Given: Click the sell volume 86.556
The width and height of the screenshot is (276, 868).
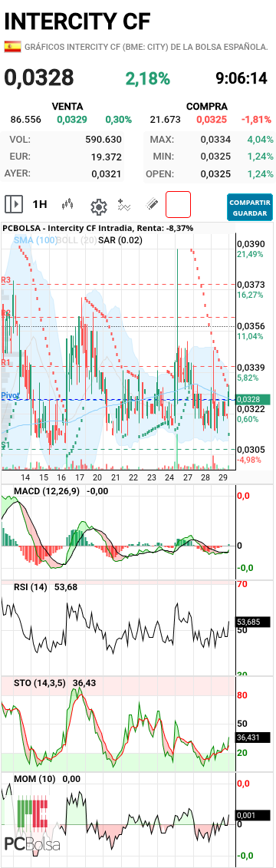Looking at the screenshot, I should tap(25, 119).
